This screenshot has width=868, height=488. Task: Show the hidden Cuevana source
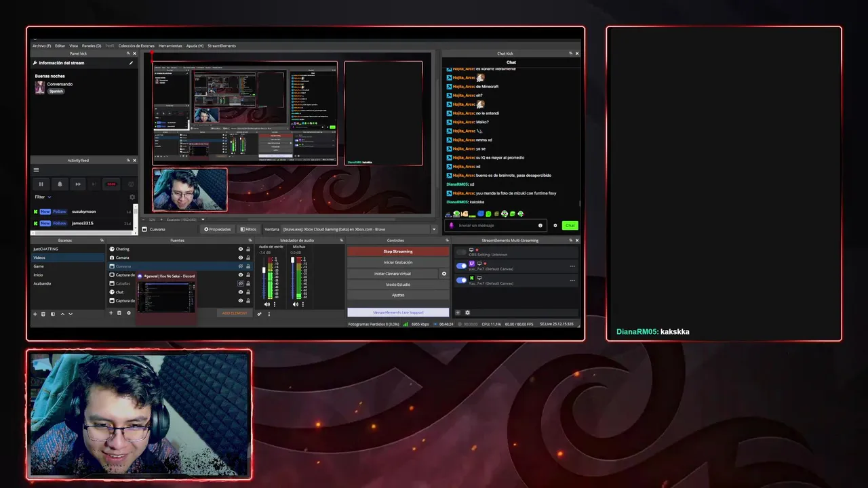point(240,266)
